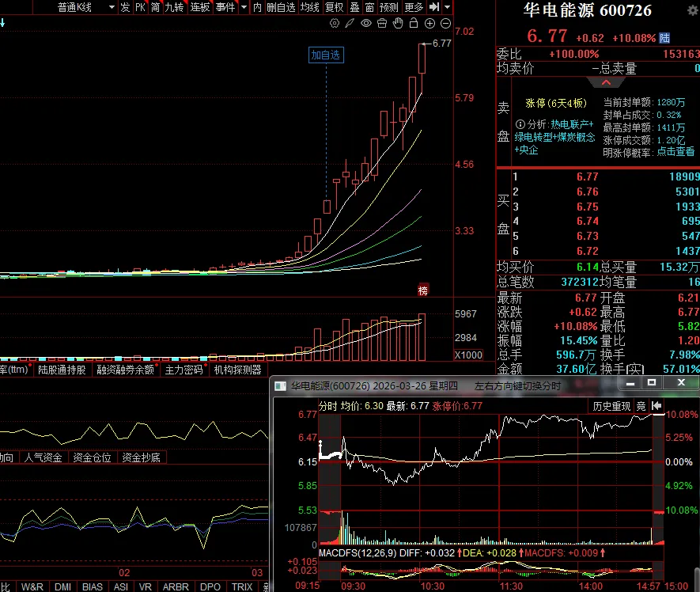Collapse the sell panel using red chevron

pyautogui.click(x=606, y=82)
